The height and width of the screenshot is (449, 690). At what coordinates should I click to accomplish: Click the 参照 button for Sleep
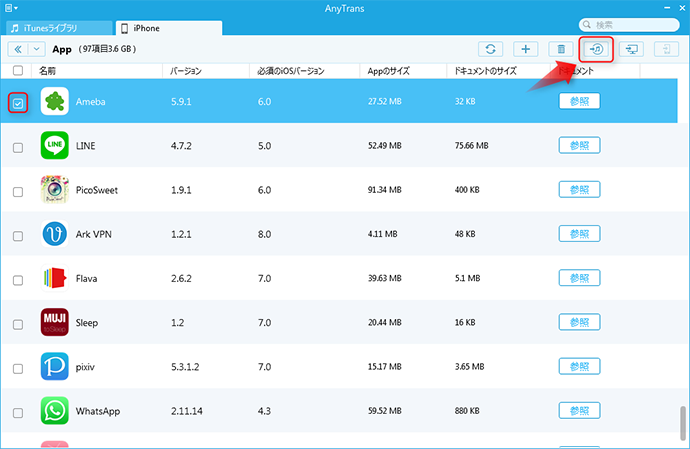coord(580,322)
